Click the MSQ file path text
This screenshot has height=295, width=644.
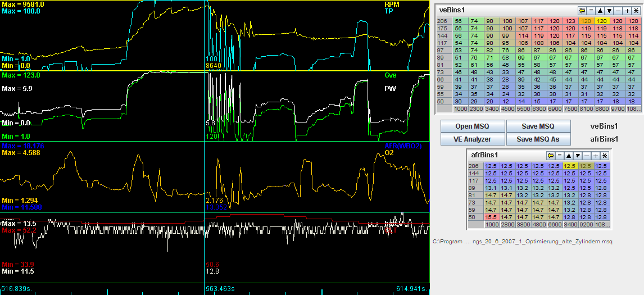[523, 242]
